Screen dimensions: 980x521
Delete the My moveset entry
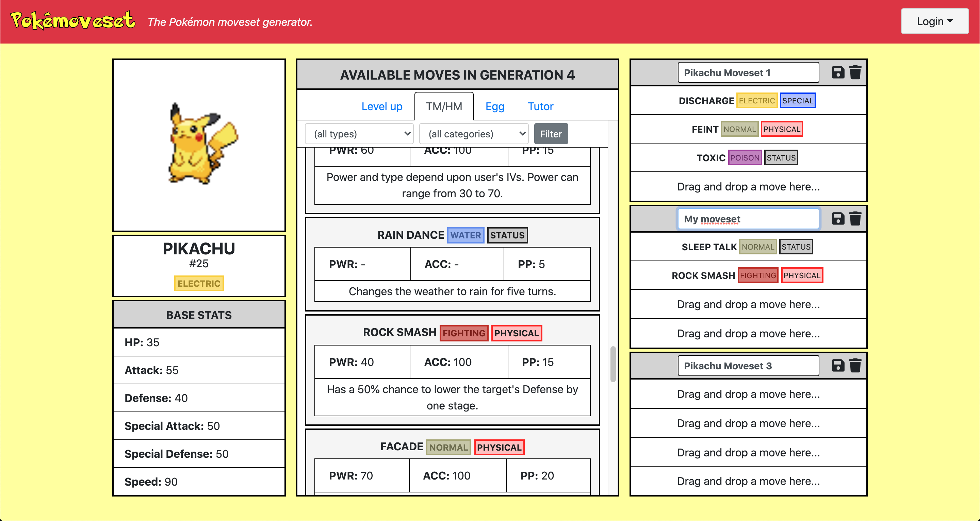tap(855, 219)
